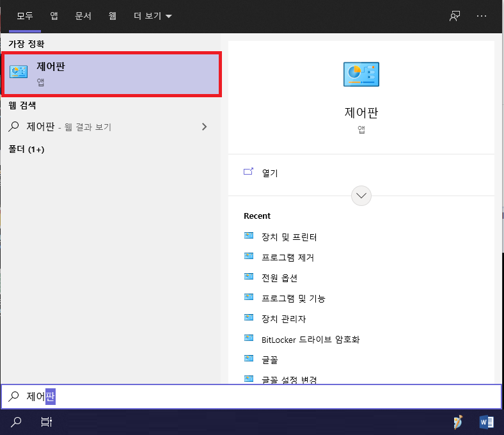Click the magnifier icon in search box

tap(13, 396)
